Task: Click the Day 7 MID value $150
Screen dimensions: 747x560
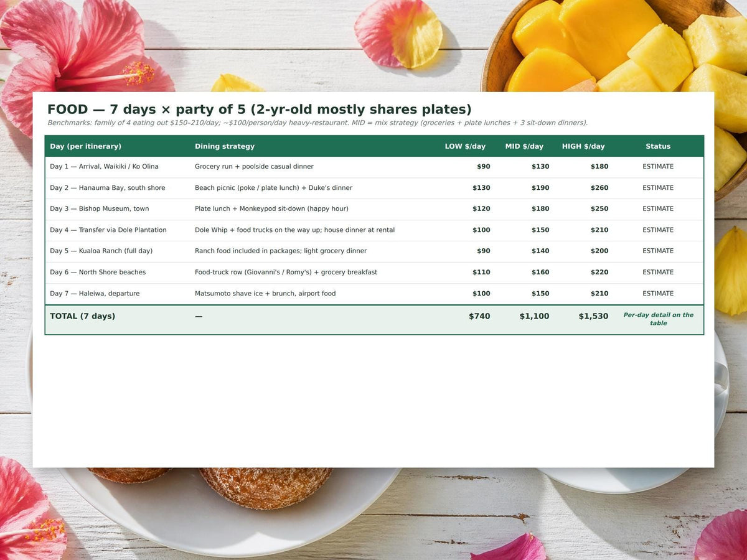Action: tap(540, 294)
